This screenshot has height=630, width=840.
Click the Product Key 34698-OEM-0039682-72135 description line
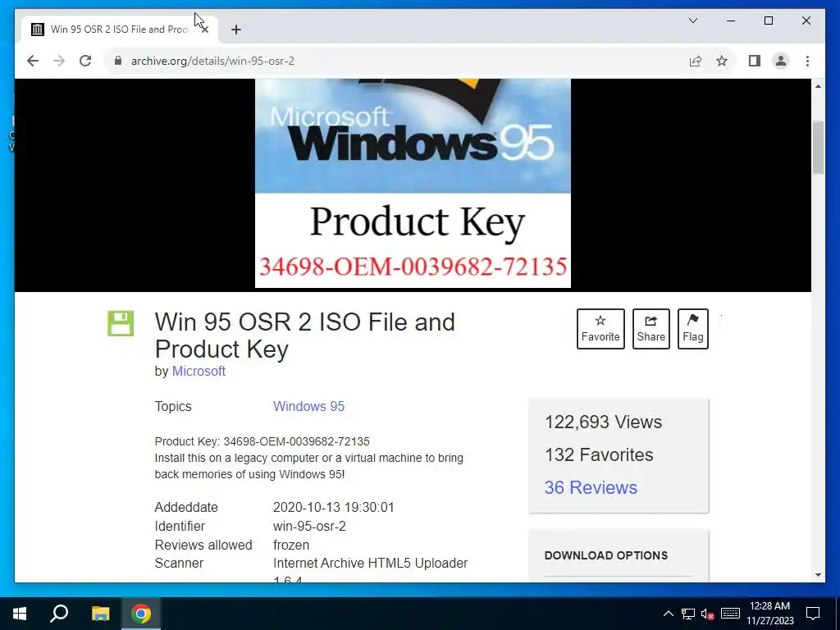262,441
